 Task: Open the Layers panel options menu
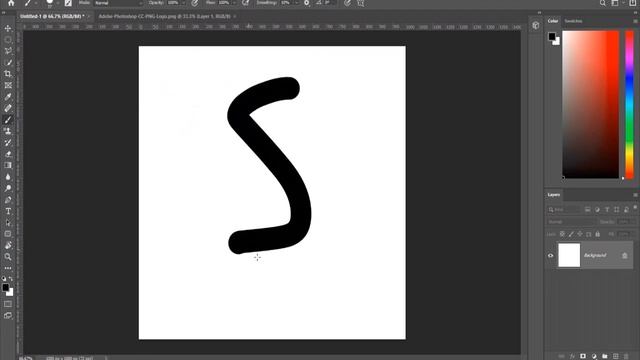636,195
